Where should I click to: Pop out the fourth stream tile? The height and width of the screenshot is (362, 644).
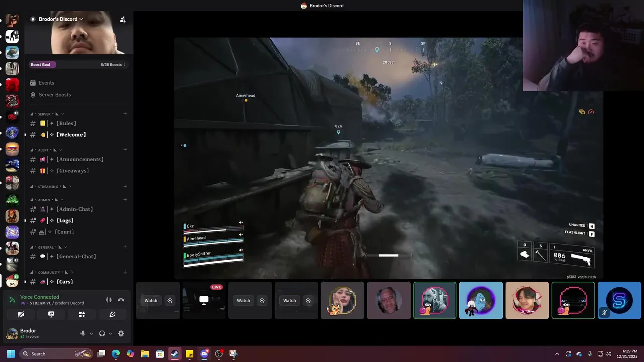[308, 301]
